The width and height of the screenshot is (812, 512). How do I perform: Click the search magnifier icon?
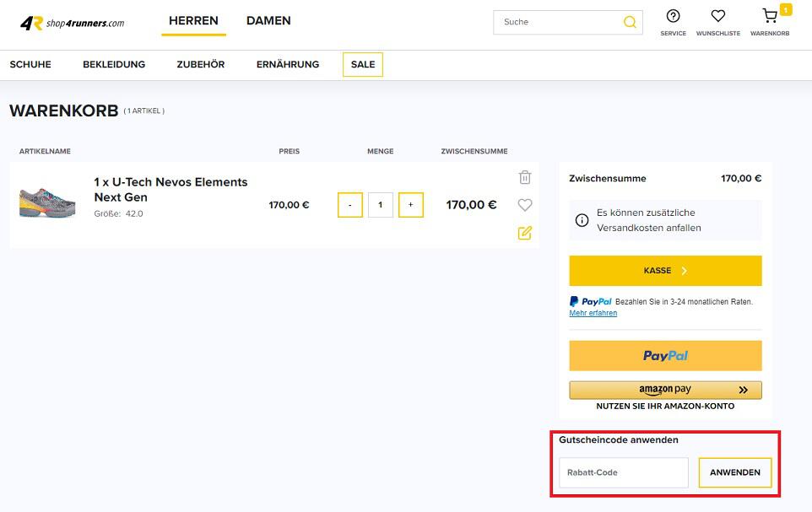[630, 22]
